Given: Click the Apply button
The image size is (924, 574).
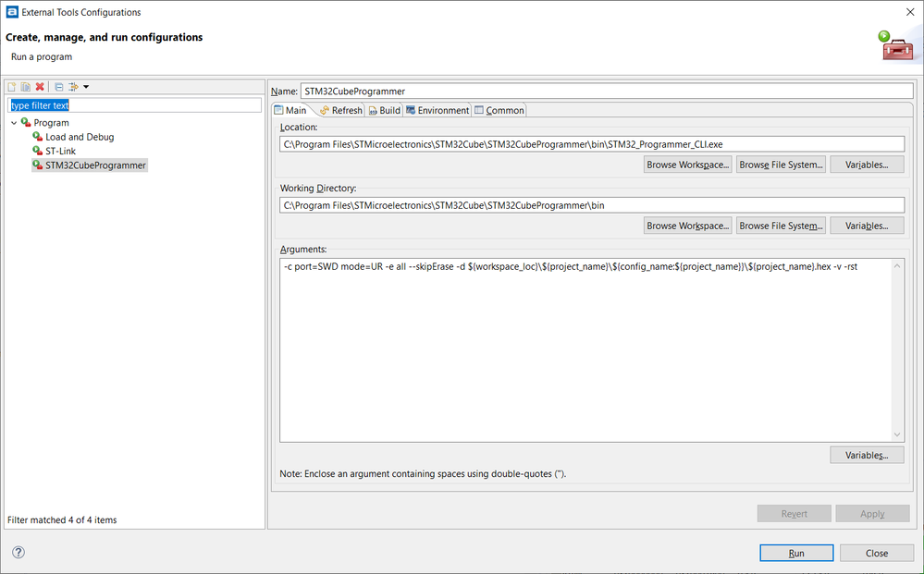Looking at the screenshot, I should pos(872,514).
